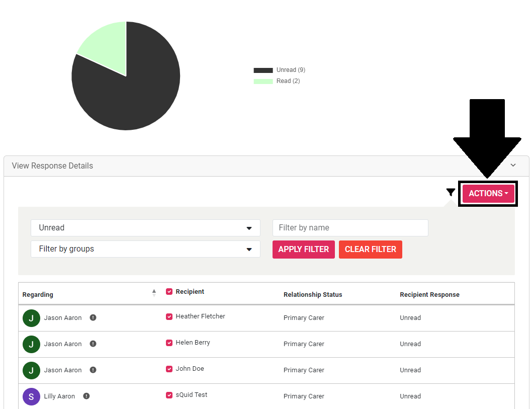532x409 pixels.
Task: Click the Unread legend color swatch
Action: (x=263, y=70)
